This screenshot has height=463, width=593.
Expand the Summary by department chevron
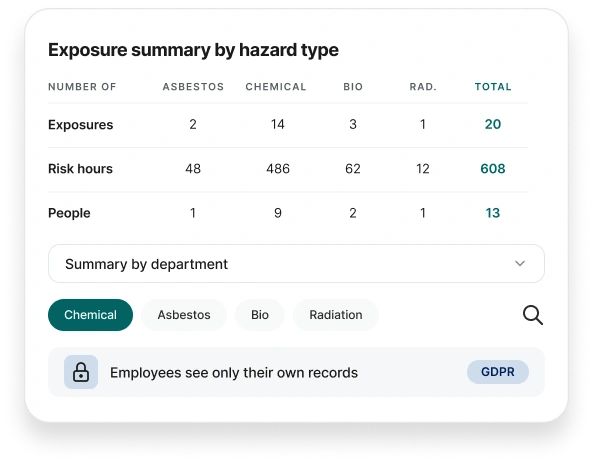[x=520, y=263]
